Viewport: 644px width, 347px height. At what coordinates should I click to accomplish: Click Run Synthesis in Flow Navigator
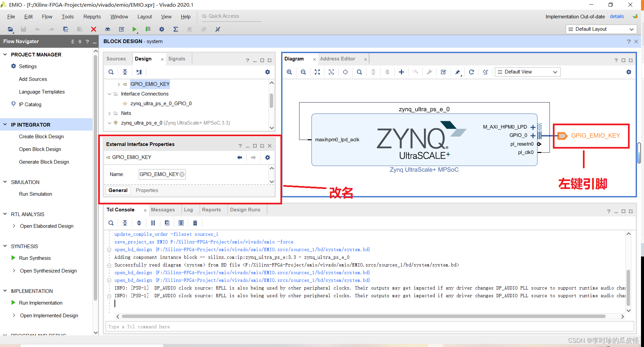(35, 258)
